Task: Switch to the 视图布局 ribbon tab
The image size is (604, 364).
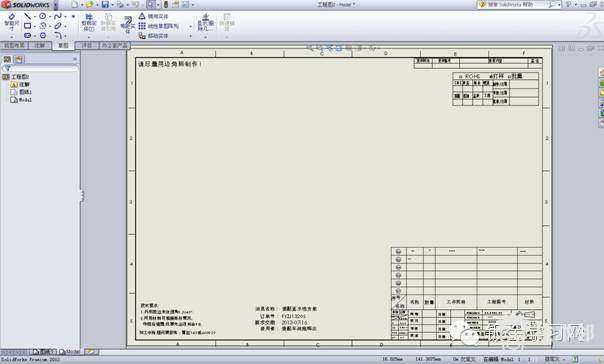Action: (14, 45)
